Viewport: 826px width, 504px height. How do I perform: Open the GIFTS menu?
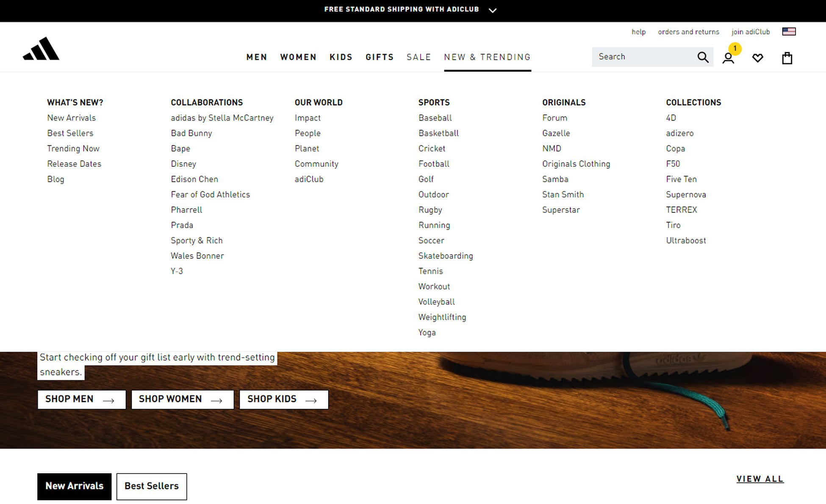coord(380,57)
